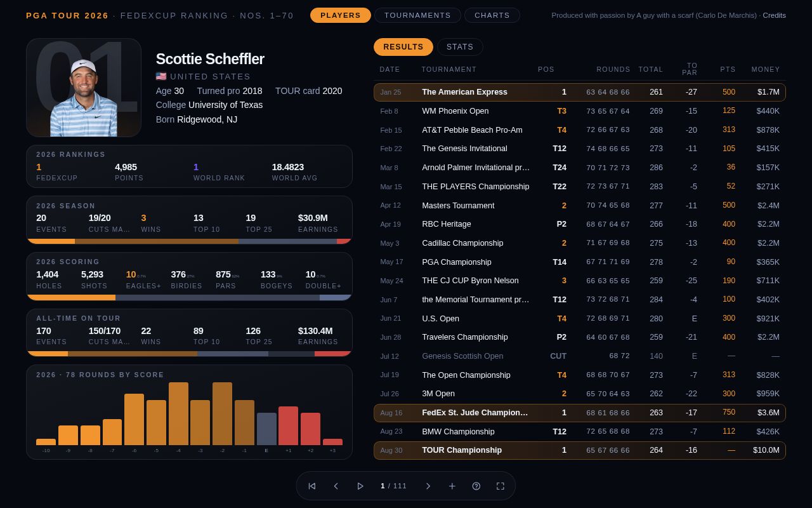
Task: Click the RBC Heritage tournament name
Action: 447,224
